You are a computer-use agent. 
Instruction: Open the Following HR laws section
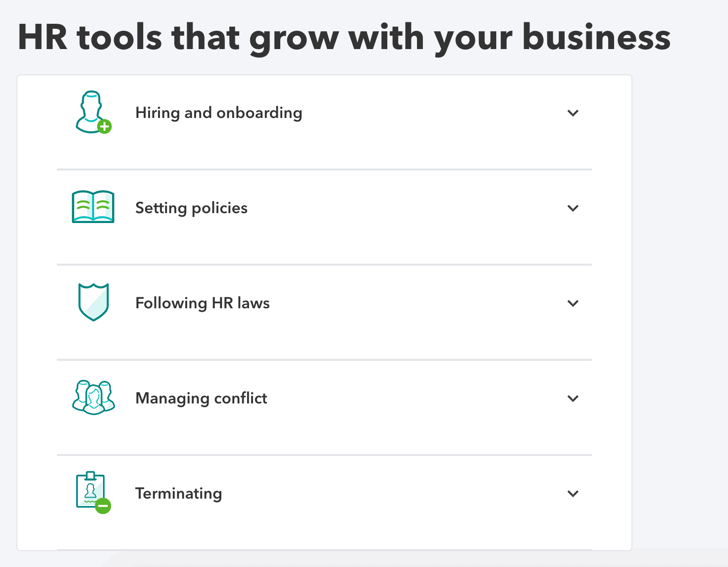573,303
